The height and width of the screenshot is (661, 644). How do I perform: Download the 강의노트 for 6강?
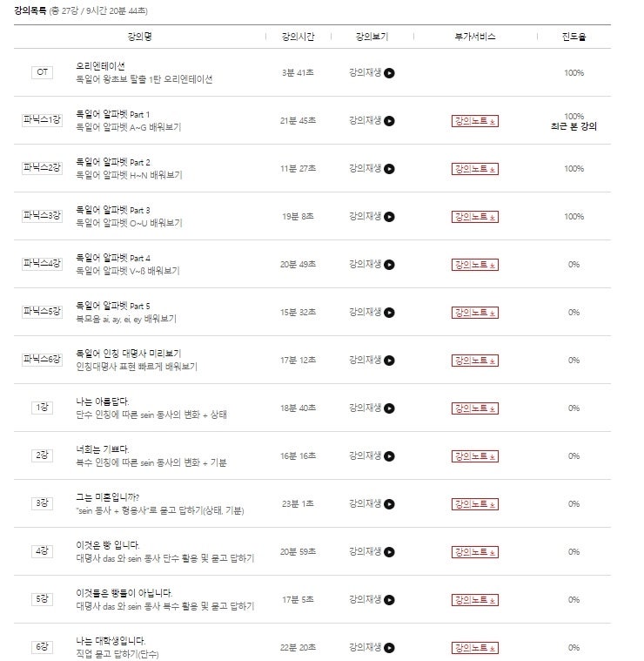tap(474, 647)
